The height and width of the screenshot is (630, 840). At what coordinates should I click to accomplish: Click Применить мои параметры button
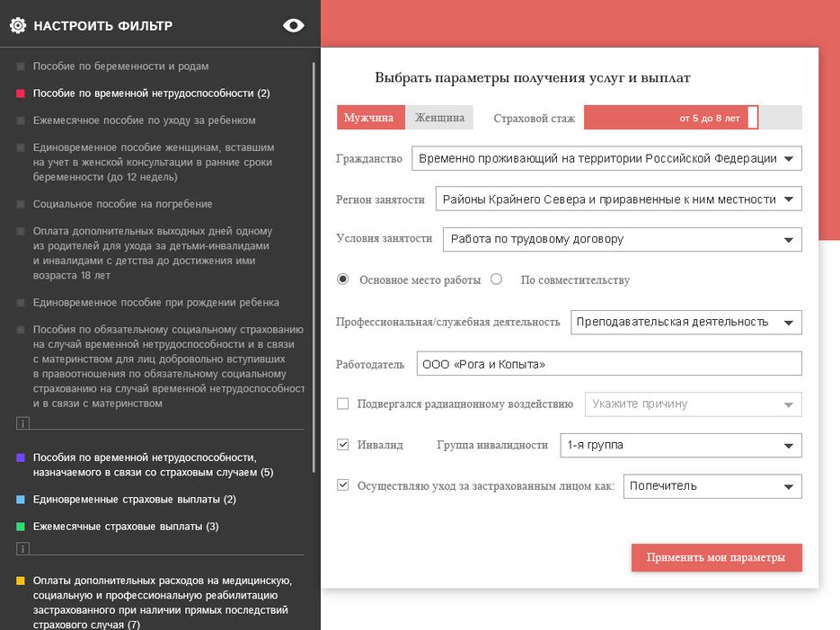point(716,558)
